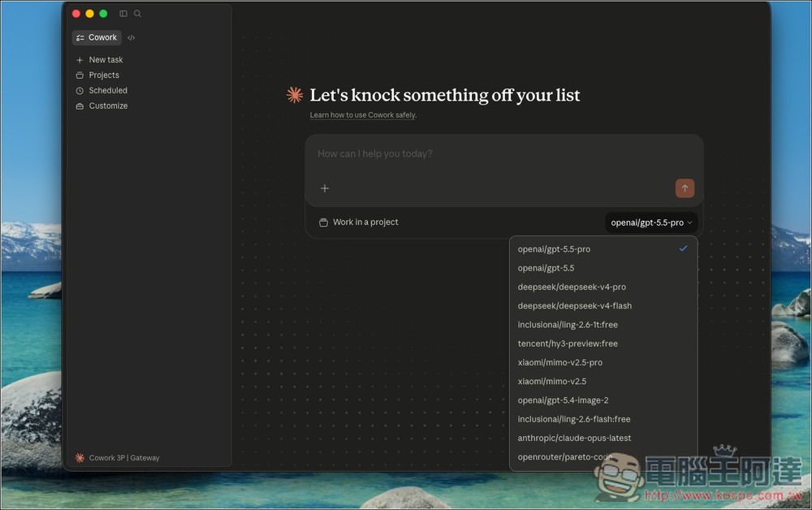Select anthropic/claude-opus-latest model

(x=574, y=438)
